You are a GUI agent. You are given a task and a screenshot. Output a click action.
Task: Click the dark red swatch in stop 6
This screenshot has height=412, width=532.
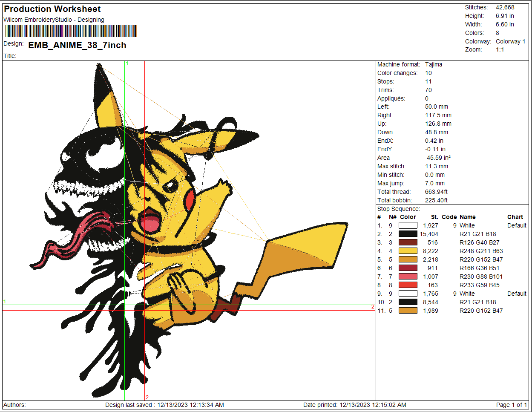pyautogui.click(x=408, y=268)
